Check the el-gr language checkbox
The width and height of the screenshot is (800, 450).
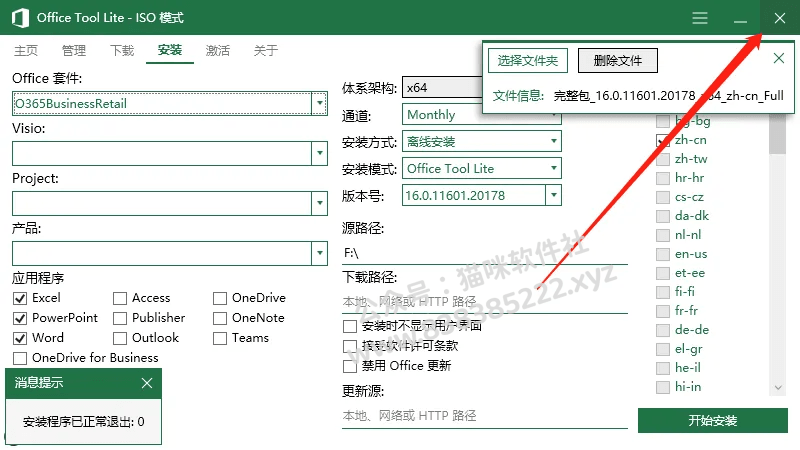pyautogui.click(x=663, y=349)
